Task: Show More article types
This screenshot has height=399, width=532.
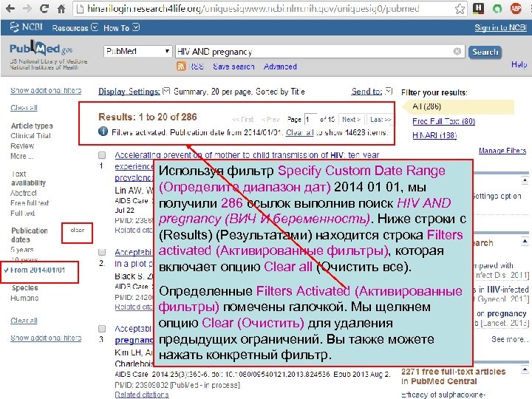Action: click(x=21, y=156)
